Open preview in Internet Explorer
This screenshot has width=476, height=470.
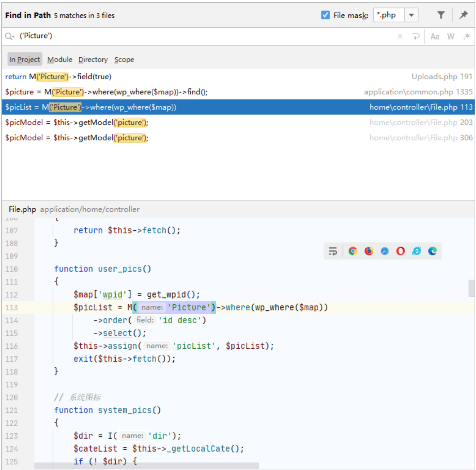point(417,251)
